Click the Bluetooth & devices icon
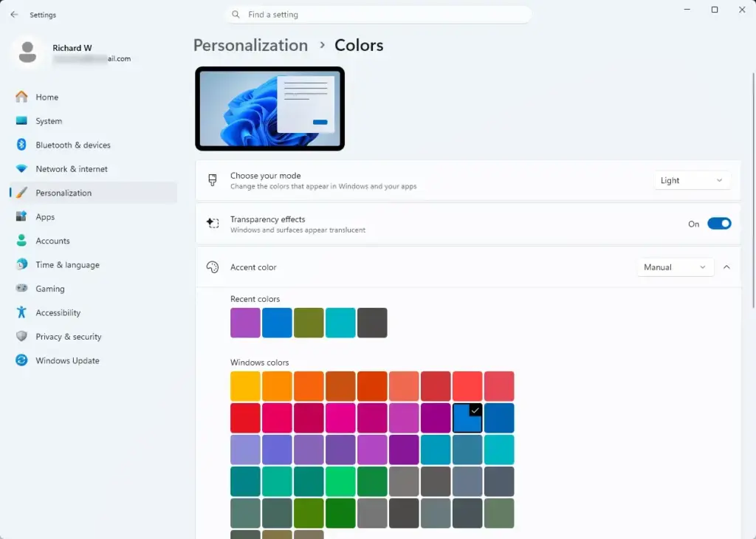This screenshot has width=756, height=539. 21,145
